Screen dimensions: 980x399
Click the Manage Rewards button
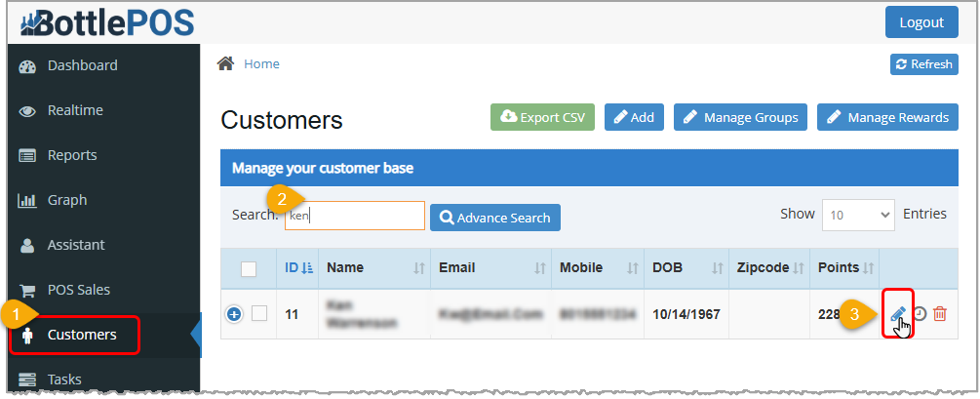coord(887,117)
